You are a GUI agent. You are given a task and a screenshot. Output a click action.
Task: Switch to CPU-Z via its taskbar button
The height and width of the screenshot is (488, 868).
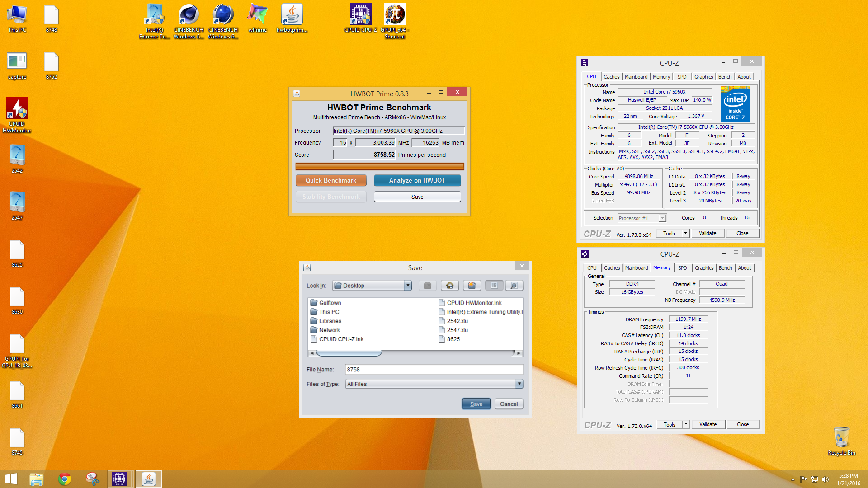120,479
